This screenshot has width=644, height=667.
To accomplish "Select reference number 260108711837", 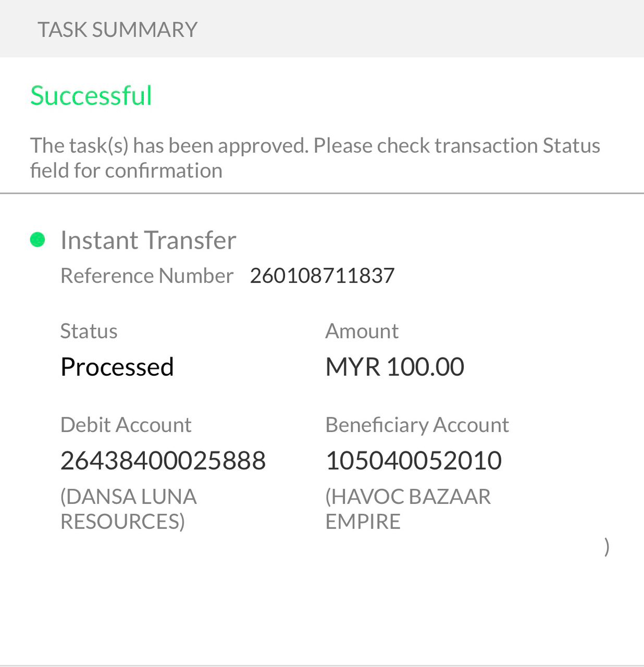I will [x=322, y=276].
